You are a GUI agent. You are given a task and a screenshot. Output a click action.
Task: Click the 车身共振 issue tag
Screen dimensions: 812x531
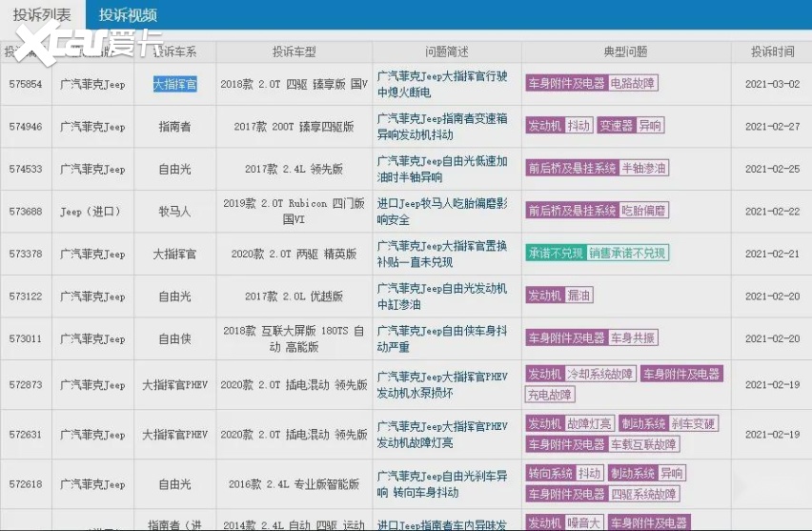(633, 337)
